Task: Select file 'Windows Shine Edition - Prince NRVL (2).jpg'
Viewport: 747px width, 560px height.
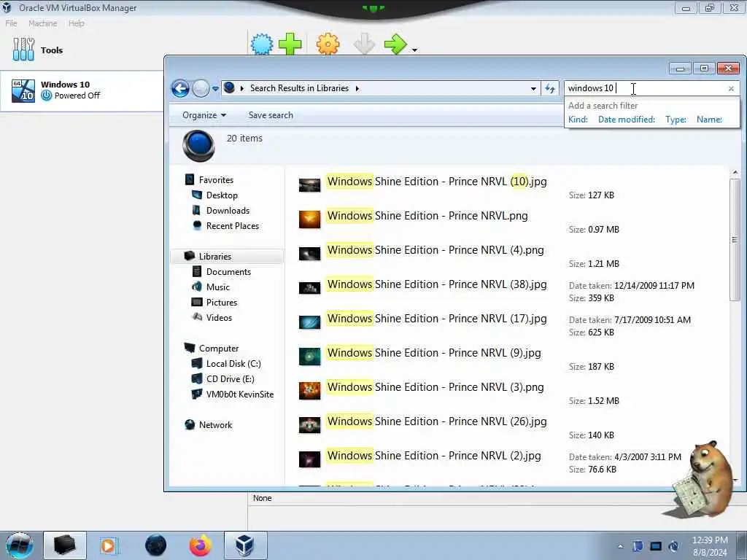Action: pos(434,456)
